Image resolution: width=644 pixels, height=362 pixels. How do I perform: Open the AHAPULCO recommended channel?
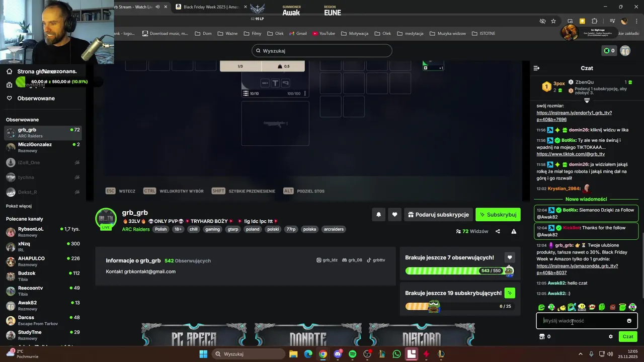point(43,261)
